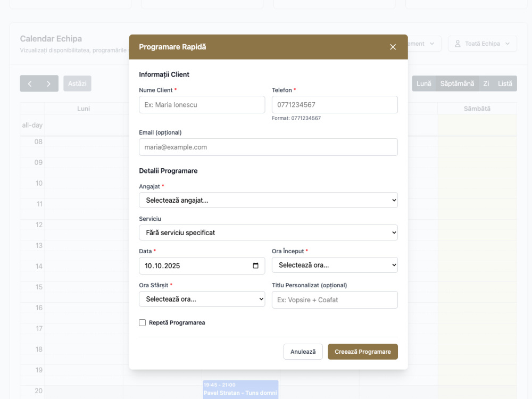The width and height of the screenshot is (532, 399).
Task: Click the 08 hour label
Action: [38, 142]
